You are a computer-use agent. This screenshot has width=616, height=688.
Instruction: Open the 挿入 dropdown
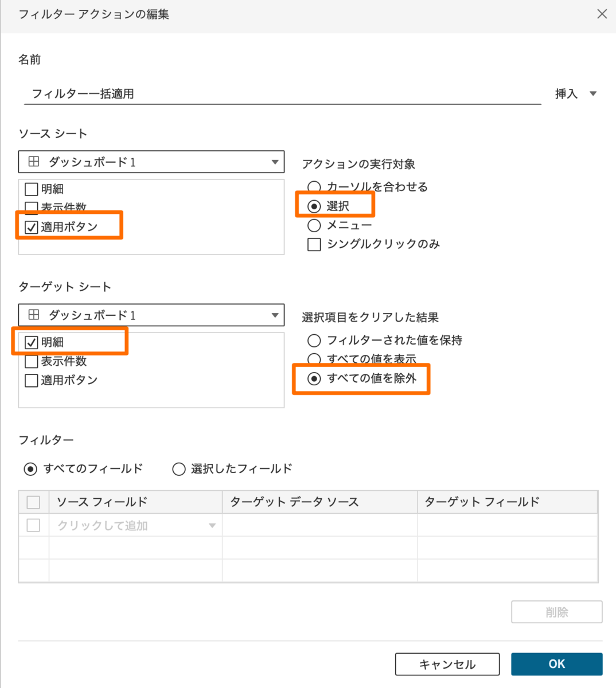coord(576,93)
